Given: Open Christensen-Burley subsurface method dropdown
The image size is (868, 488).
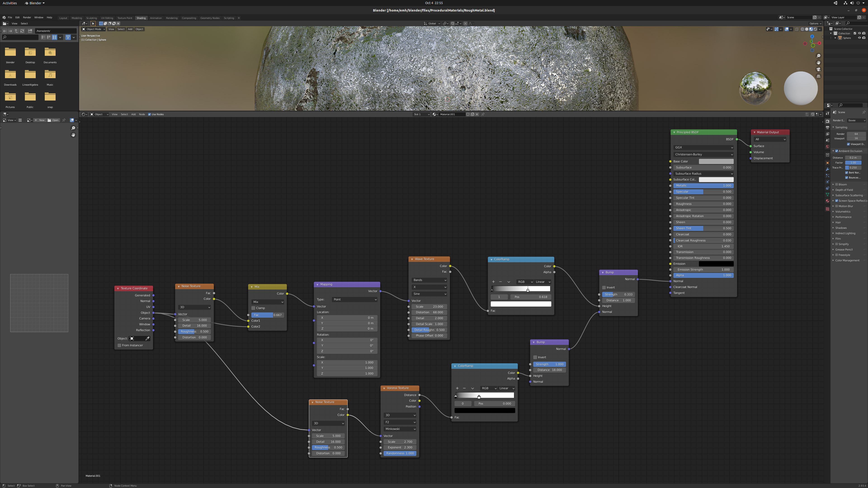Looking at the screenshot, I should [703, 155].
